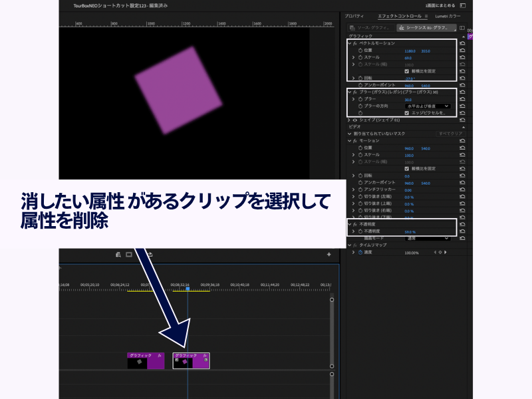Collapse the ベクトルモーション effect group

(349, 43)
